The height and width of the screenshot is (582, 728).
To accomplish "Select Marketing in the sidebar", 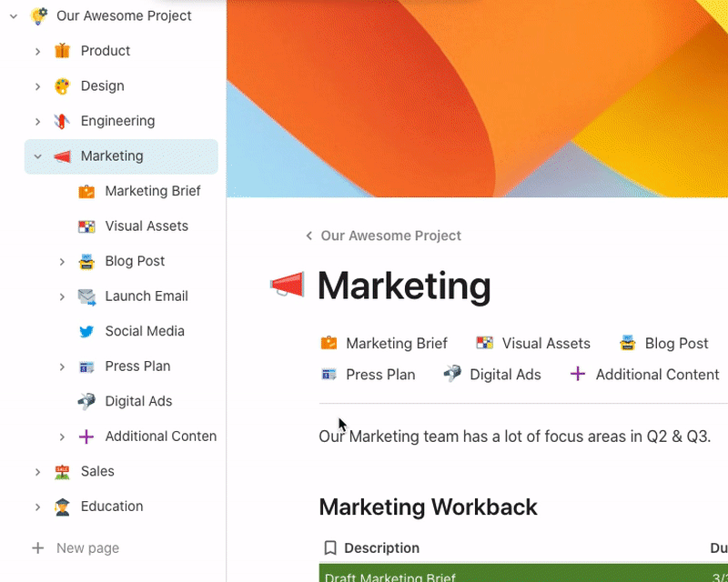I will point(121,156).
